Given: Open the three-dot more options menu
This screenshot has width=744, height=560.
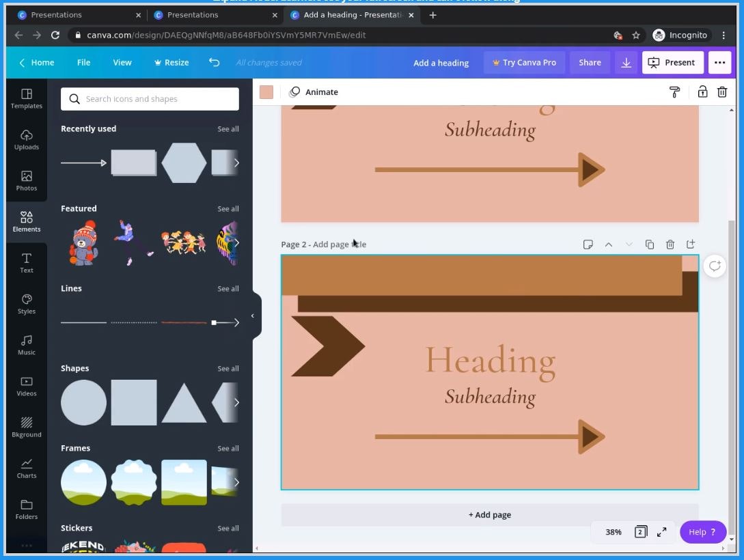Looking at the screenshot, I should 719,63.
